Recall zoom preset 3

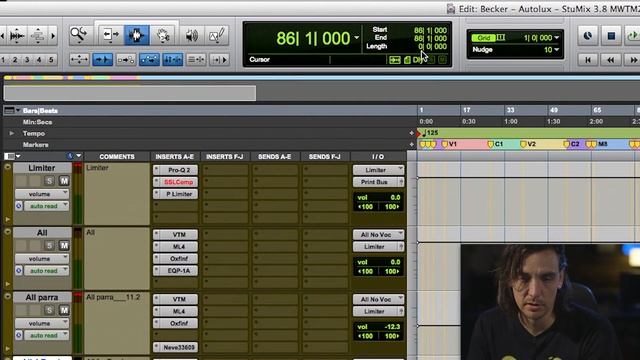(27, 60)
